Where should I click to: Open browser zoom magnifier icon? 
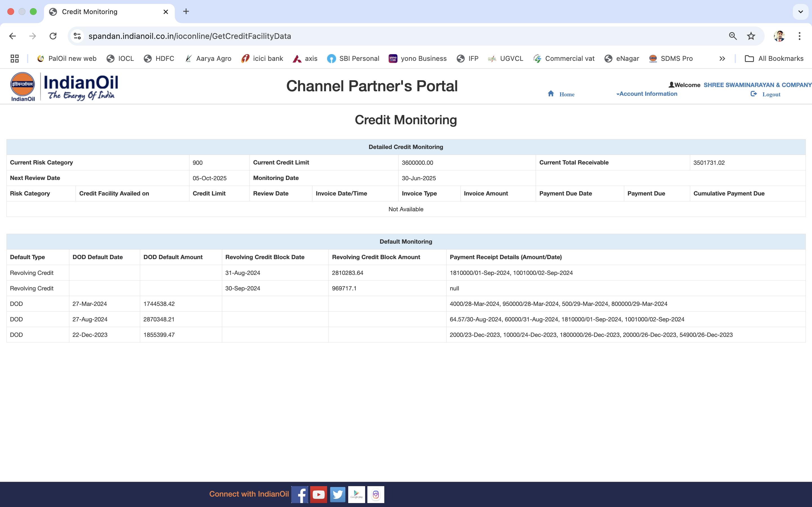click(733, 36)
